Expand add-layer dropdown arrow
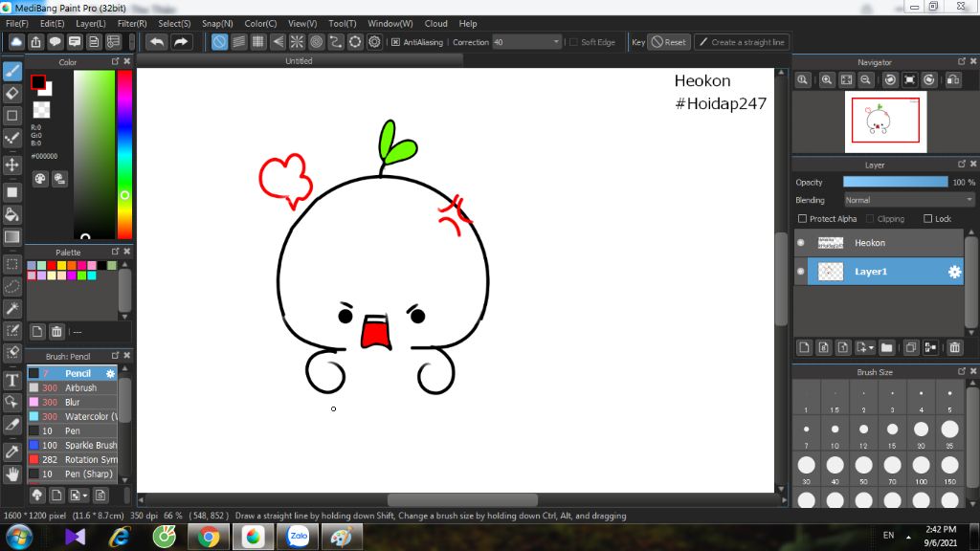The height and width of the screenshot is (551, 980). (x=871, y=347)
